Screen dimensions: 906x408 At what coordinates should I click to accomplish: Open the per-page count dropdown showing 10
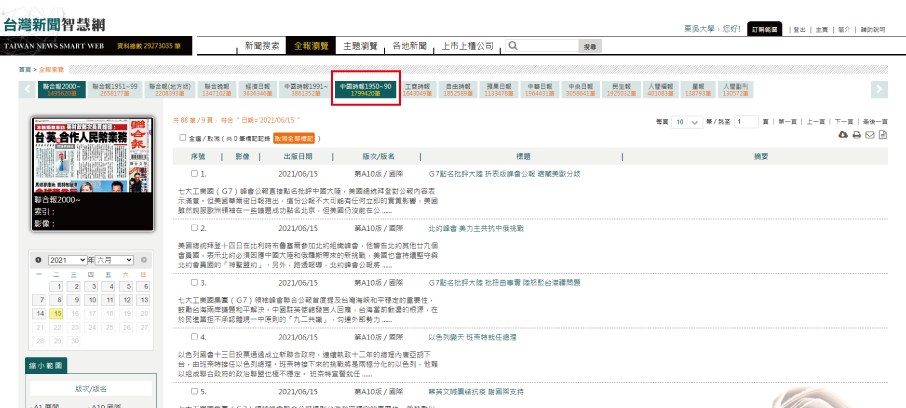pyautogui.click(x=687, y=122)
